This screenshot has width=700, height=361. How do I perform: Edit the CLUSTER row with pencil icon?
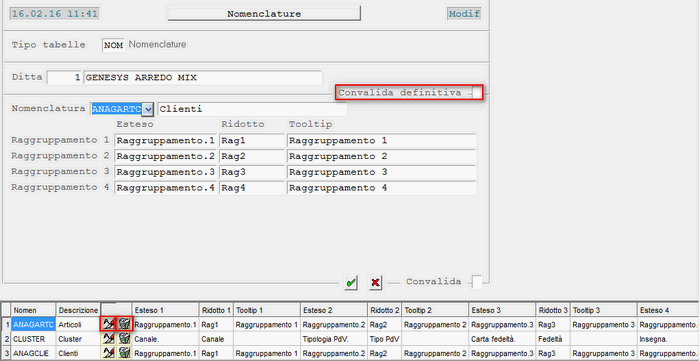[x=108, y=339]
